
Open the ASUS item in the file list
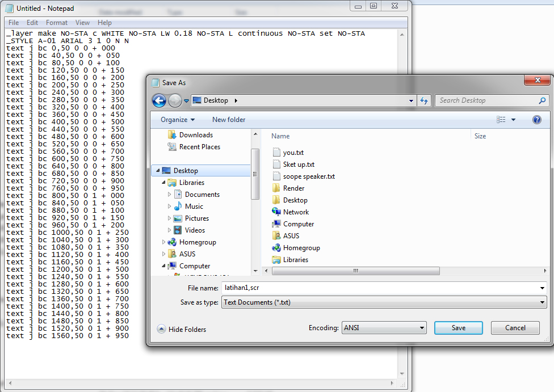[290, 235]
